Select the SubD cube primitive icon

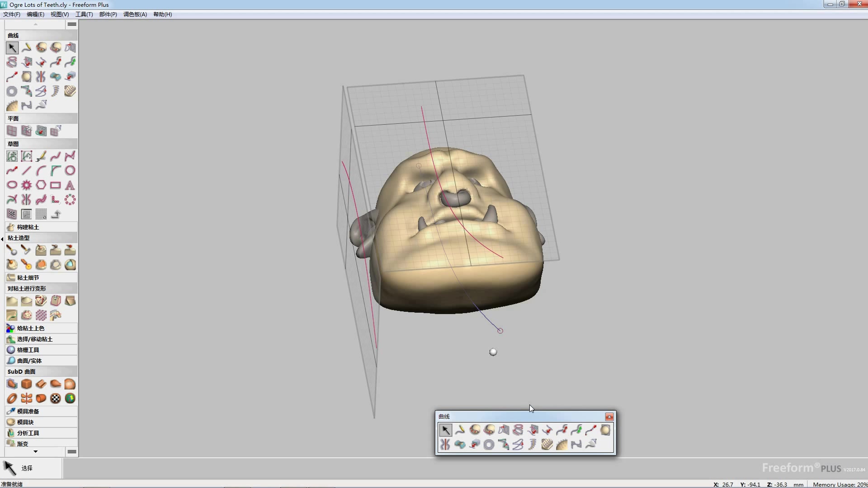[27, 384]
